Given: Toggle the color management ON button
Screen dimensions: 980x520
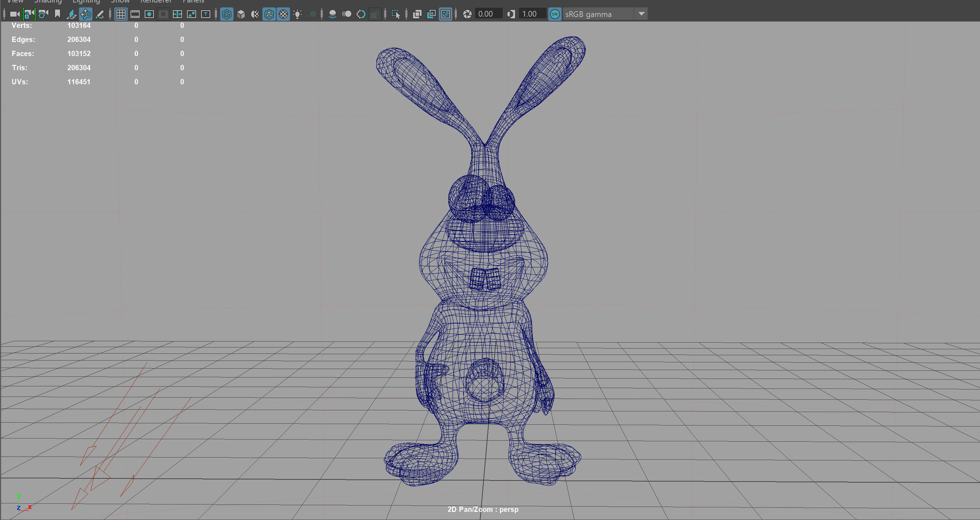Looking at the screenshot, I should click(x=555, y=14).
